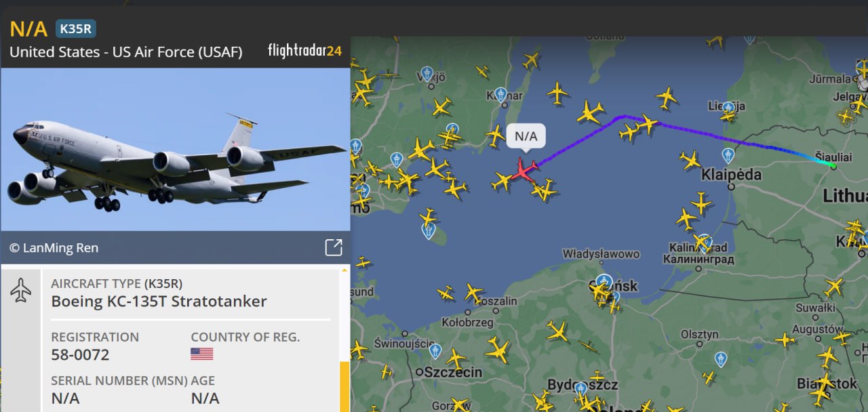Click the N/A callout label on map

coord(526,136)
